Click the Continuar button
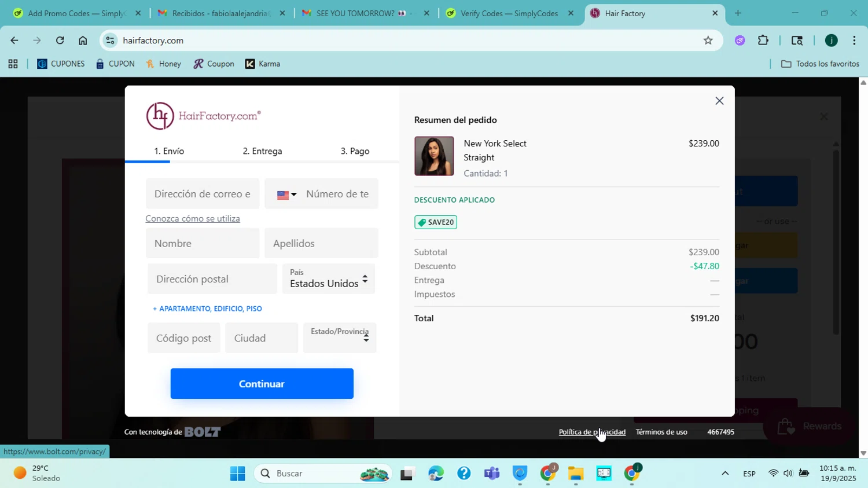This screenshot has width=868, height=488. click(262, 384)
